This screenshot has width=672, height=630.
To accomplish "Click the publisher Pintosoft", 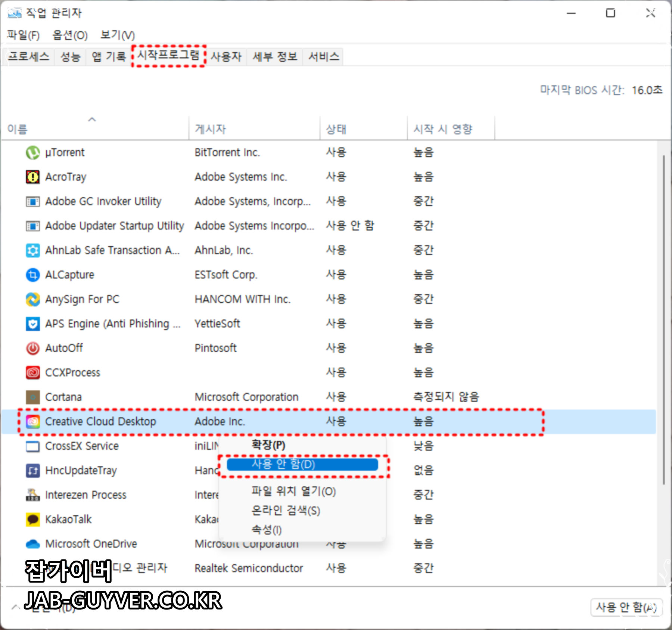I will [x=215, y=348].
